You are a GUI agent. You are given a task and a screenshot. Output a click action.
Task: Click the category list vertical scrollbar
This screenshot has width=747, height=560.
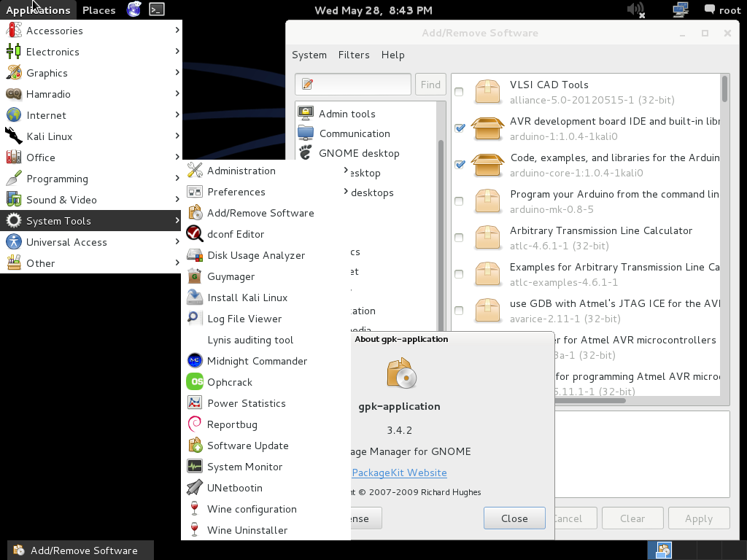coord(441,236)
